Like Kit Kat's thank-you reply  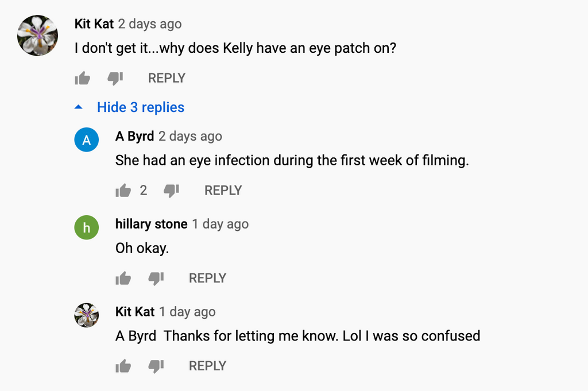[x=123, y=366]
